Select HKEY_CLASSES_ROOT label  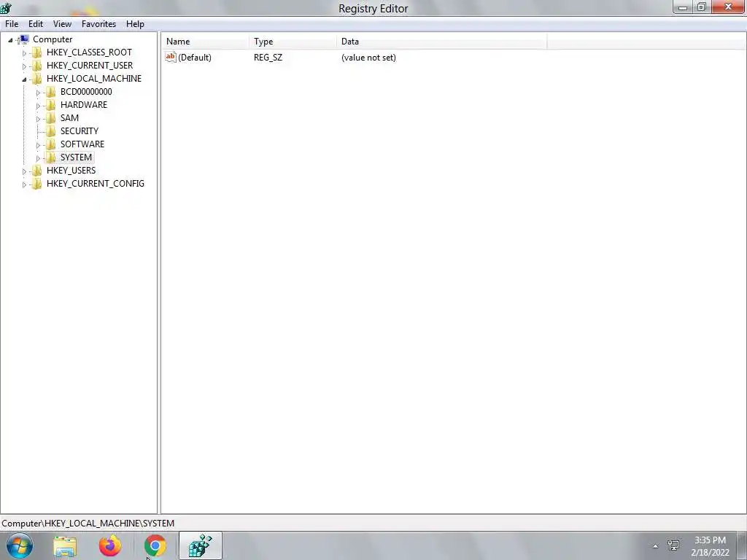point(89,52)
